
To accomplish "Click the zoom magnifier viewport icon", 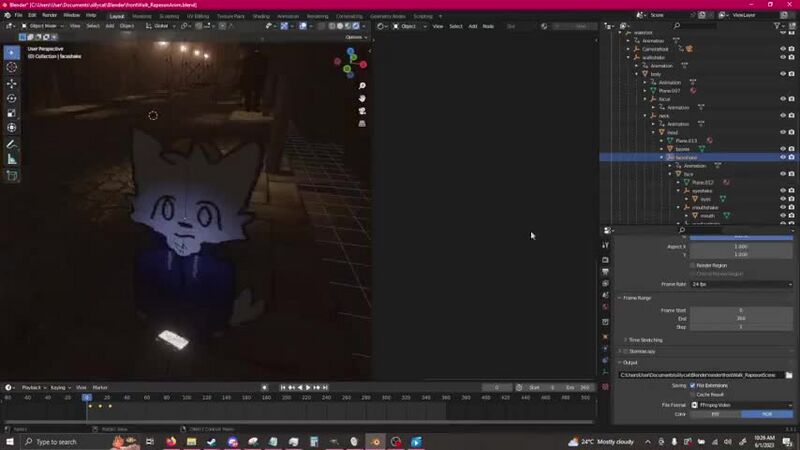I will click(362, 86).
